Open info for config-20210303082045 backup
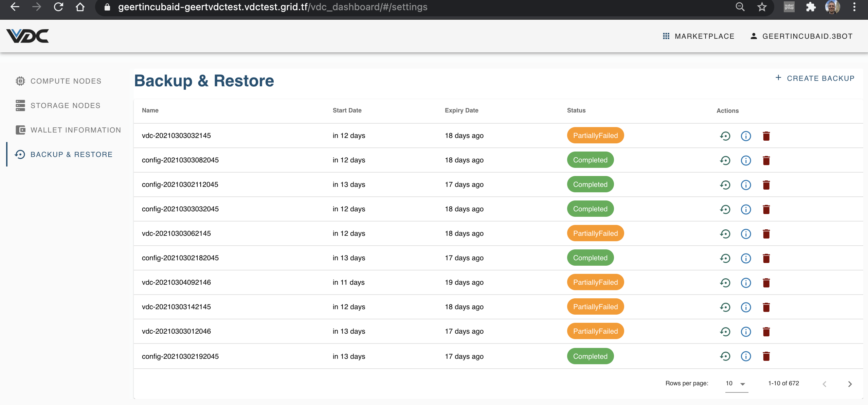This screenshot has width=868, height=405. [746, 160]
